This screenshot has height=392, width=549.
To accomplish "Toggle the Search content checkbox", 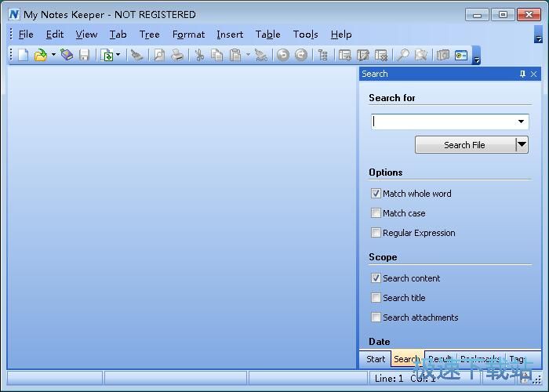I will (x=376, y=278).
